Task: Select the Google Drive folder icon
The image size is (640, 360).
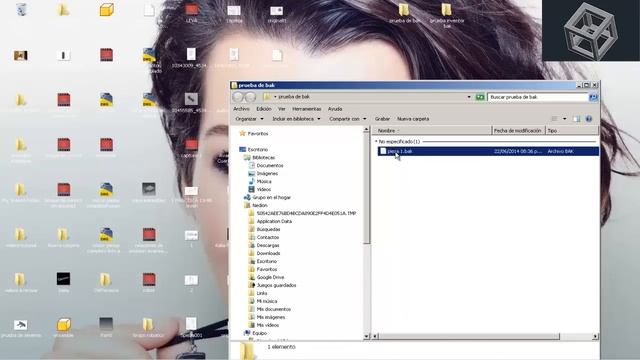Action: point(251,277)
